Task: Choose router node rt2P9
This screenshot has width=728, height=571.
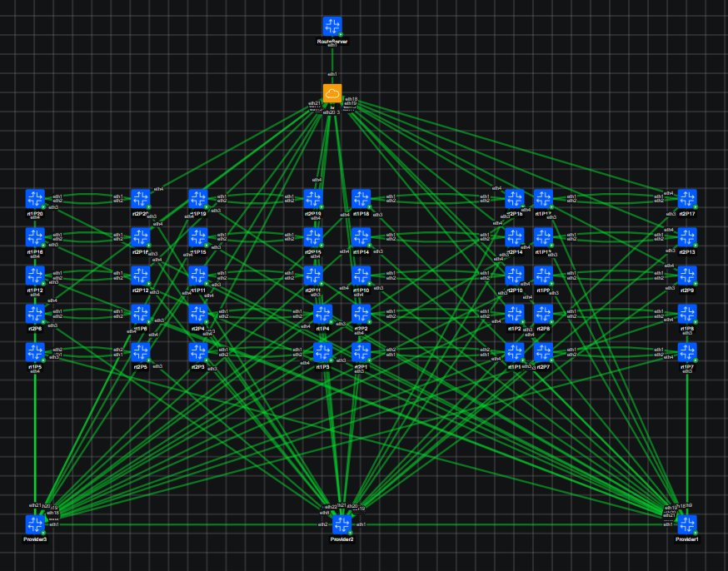Action: 687,276
